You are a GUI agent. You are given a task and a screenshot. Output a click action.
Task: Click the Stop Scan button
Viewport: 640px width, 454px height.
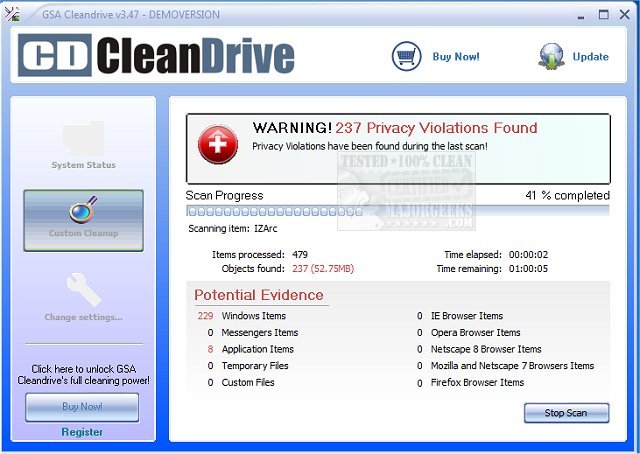click(566, 413)
